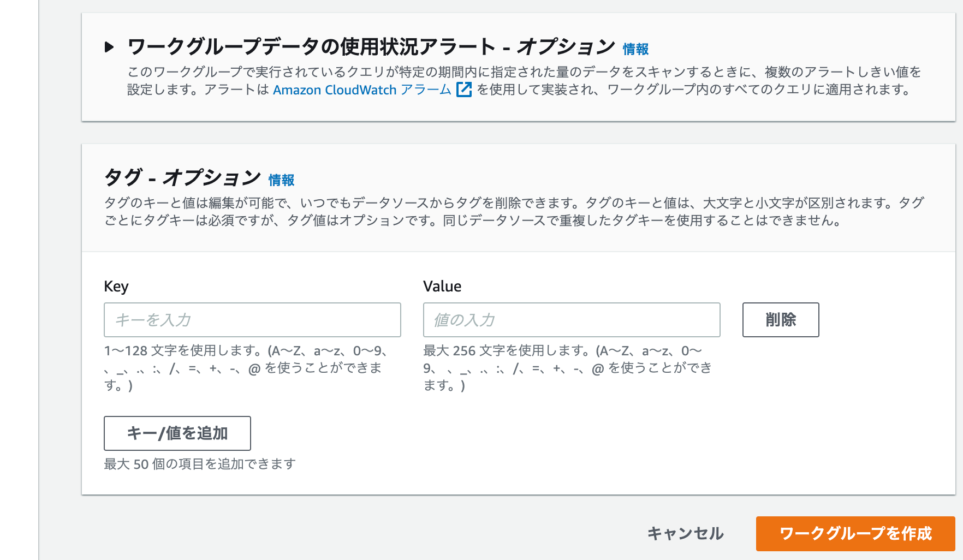Click the tag section description paragraph

click(x=513, y=212)
